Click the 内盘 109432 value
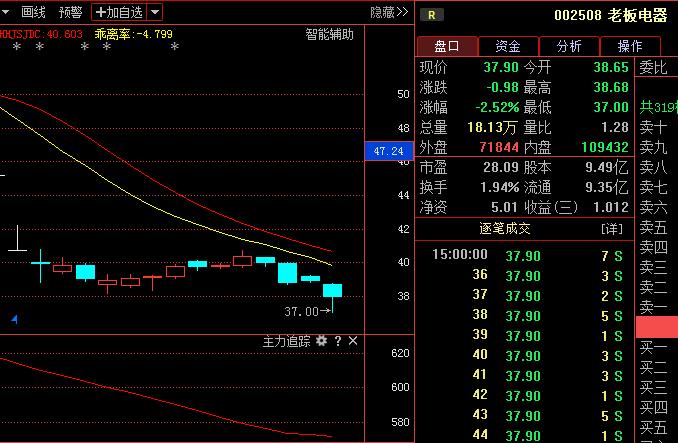The height and width of the screenshot is (443, 678). tap(605, 147)
